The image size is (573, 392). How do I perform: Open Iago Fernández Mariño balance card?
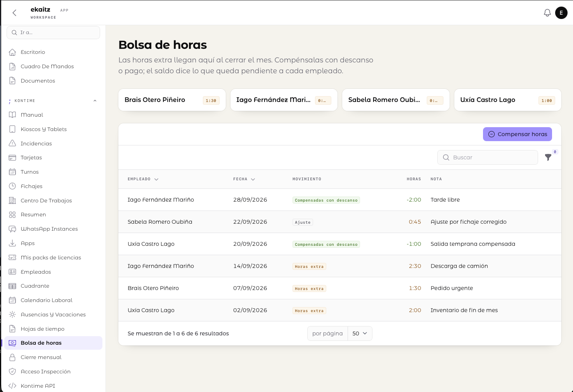[284, 100]
